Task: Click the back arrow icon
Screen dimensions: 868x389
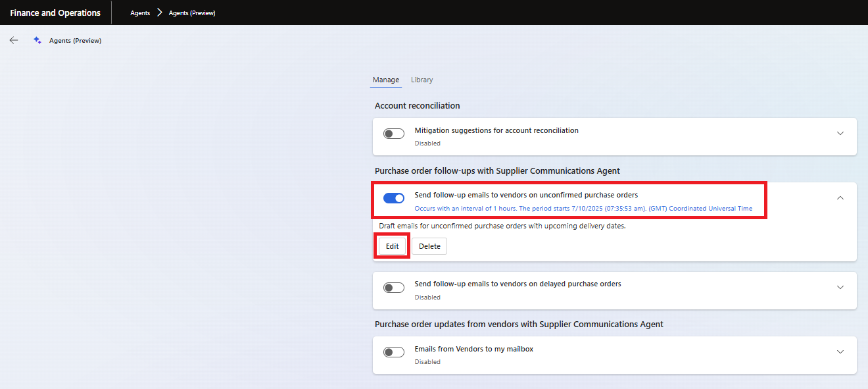Action: pyautogui.click(x=14, y=40)
